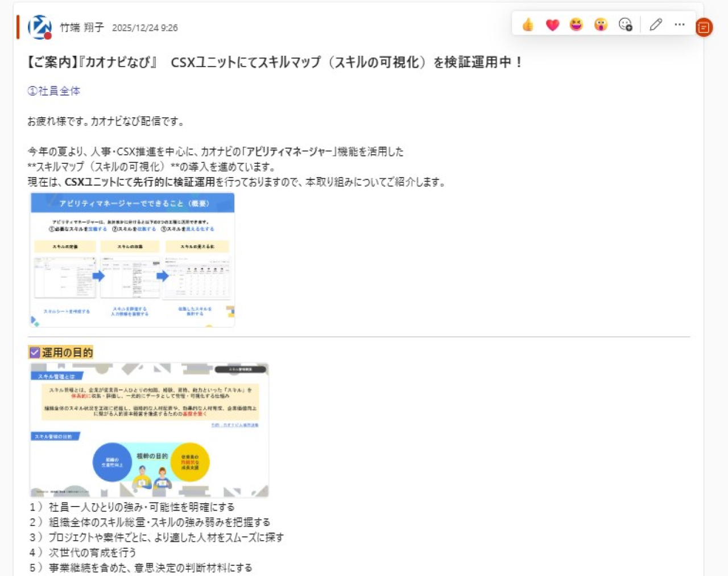
Task: Open more reactions picker
Action: tap(625, 24)
